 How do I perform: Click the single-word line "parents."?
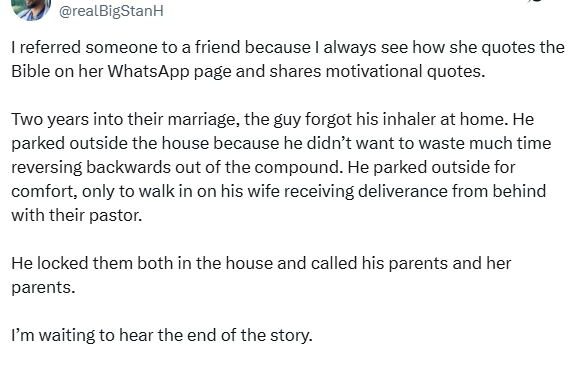(43, 288)
